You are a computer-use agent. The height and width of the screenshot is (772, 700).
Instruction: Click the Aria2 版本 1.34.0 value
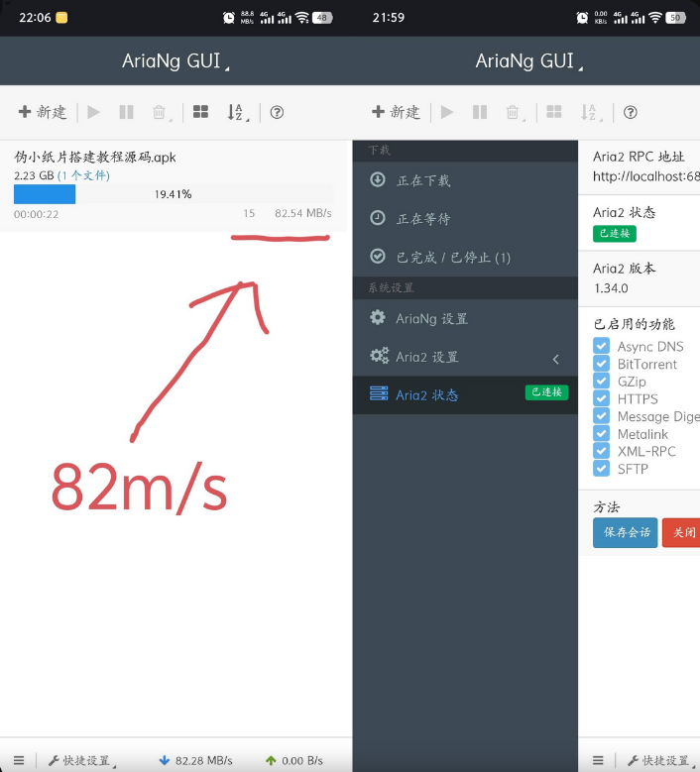click(611, 288)
